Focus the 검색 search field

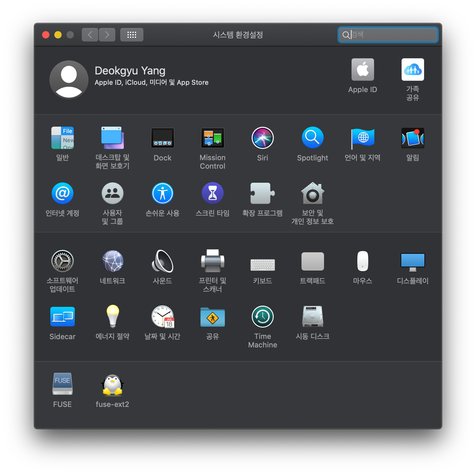388,35
